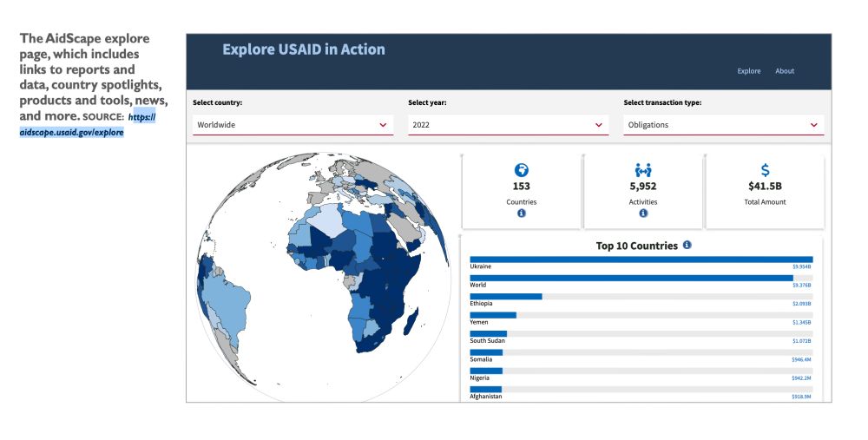Click the South Sudan funding bar
The height and width of the screenshot is (440, 868).
tap(488, 334)
